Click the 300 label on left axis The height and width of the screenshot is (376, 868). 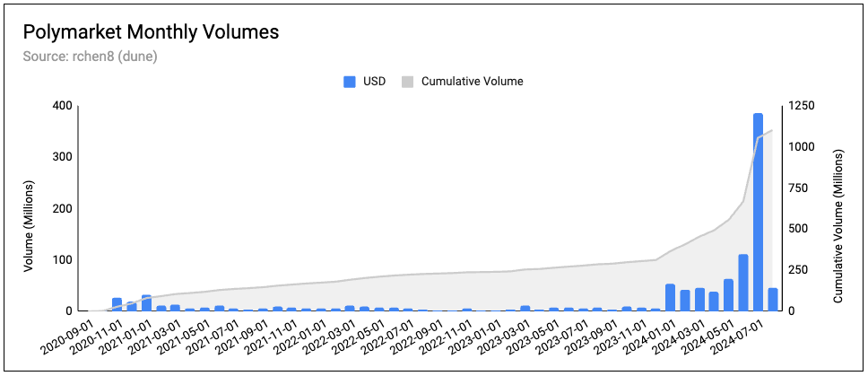64,157
